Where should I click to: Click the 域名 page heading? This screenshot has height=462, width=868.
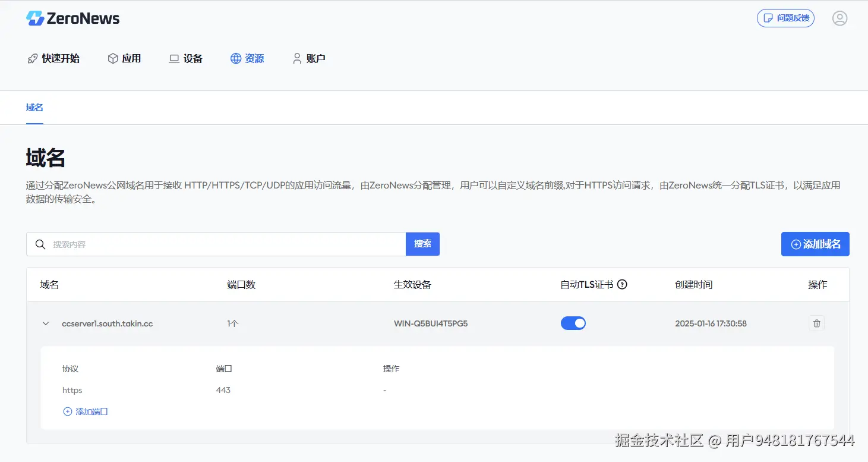pyautogui.click(x=46, y=158)
